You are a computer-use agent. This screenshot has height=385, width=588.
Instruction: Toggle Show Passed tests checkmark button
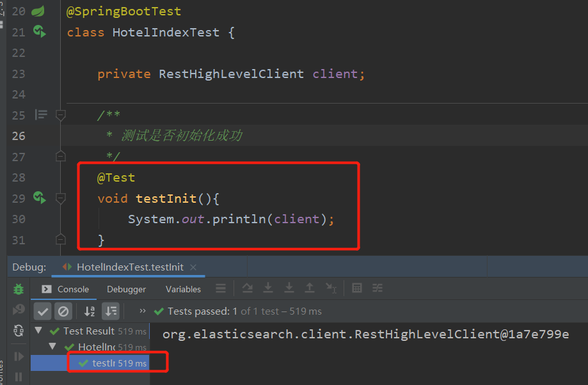point(42,311)
